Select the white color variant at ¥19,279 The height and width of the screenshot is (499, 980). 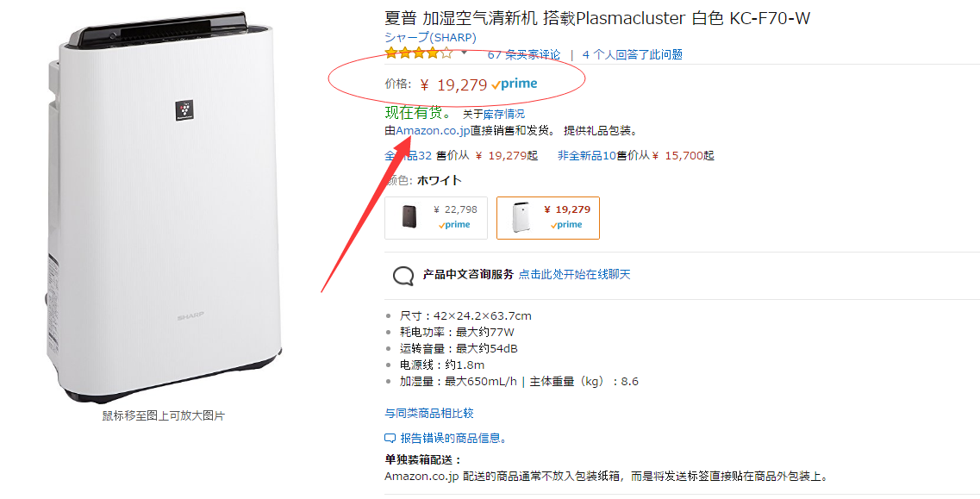point(548,217)
